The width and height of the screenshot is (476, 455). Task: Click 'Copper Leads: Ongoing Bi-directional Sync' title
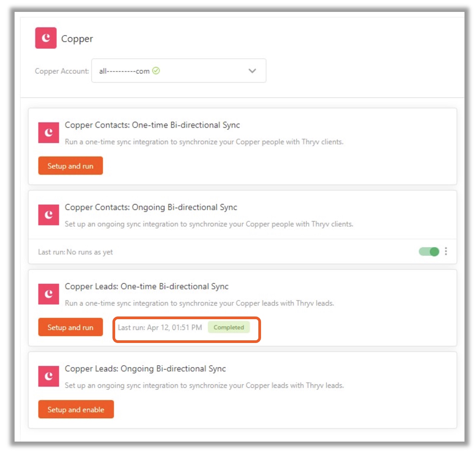[145, 369]
